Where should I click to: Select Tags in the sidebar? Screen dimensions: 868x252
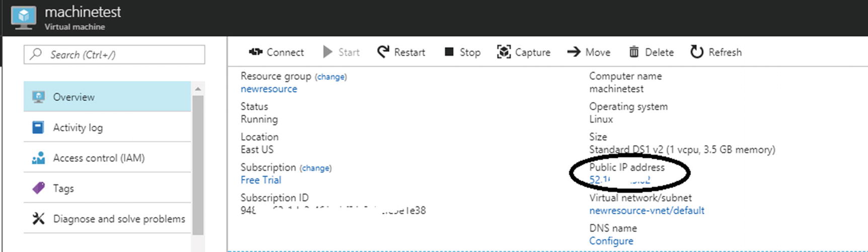click(x=63, y=189)
